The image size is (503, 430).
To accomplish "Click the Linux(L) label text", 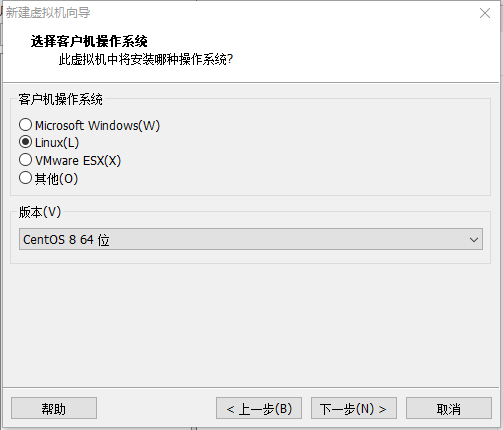I will [x=57, y=143].
